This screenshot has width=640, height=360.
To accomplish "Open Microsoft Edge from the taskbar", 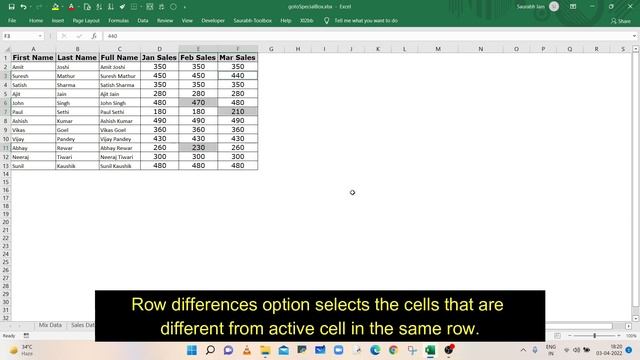I will (x=375, y=350).
